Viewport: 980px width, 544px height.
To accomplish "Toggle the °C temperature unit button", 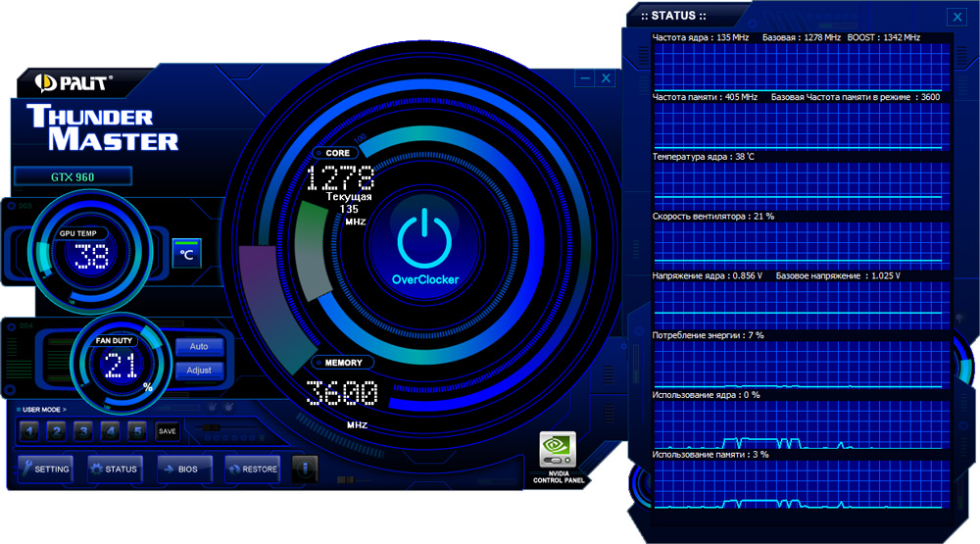I will [186, 253].
